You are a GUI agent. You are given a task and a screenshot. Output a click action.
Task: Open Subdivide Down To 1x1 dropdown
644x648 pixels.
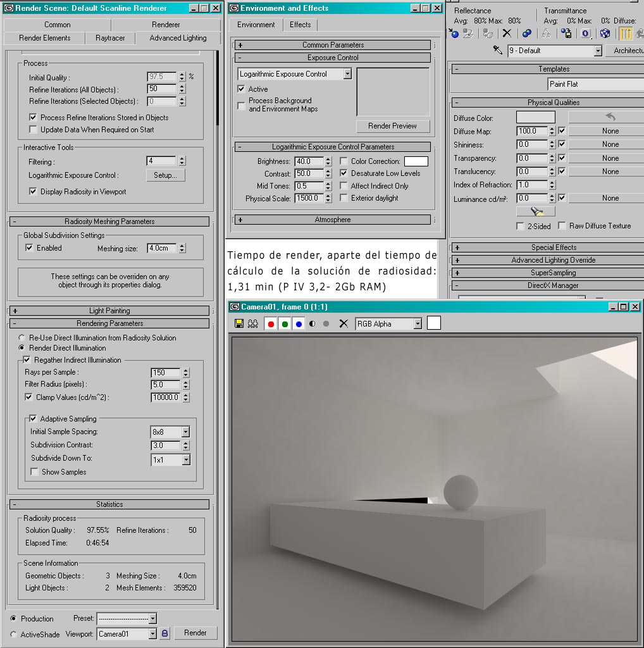coord(186,459)
